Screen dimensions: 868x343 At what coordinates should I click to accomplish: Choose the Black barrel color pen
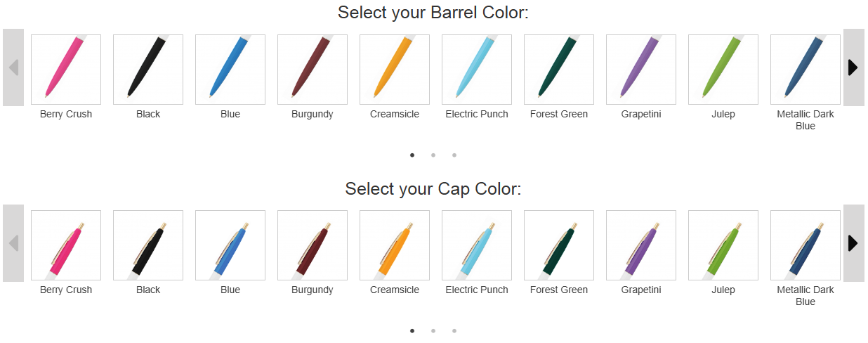148,70
